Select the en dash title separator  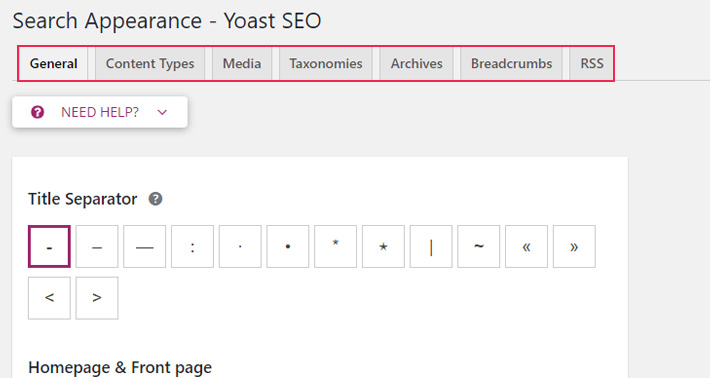coord(97,247)
